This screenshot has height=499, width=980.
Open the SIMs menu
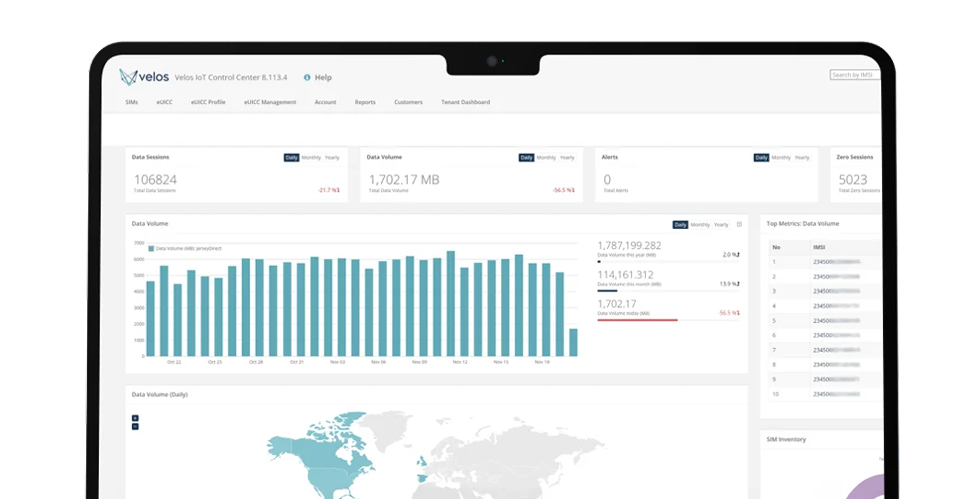tap(132, 102)
